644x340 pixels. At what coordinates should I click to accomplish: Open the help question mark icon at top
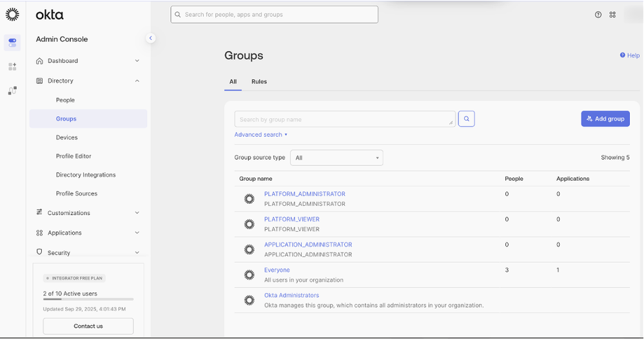[x=598, y=15]
